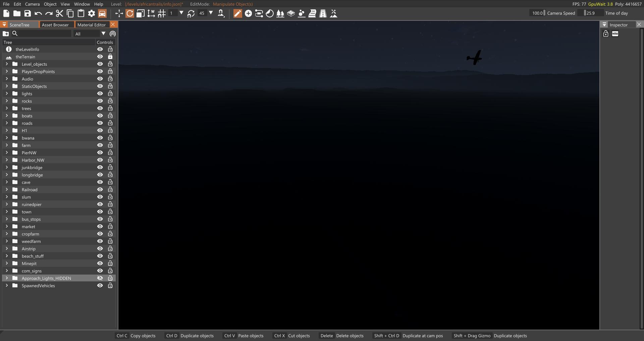This screenshot has width=644, height=341.
Task: Switch to the Asset Browser tab
Action: [x=55, y=25]
